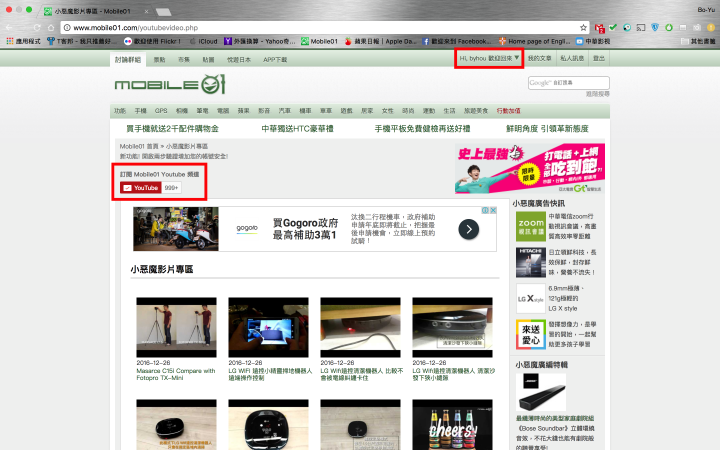This screenshot has height=450, width=720.
Task: Click the 999+ subscriber count badge
Action: point(171,187)
